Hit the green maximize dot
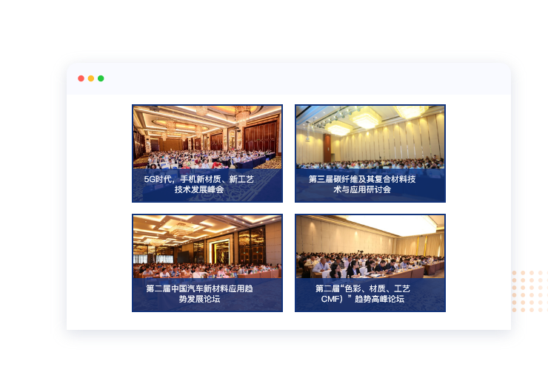This screenshot has width=548, height=392. tap(101, 78)
